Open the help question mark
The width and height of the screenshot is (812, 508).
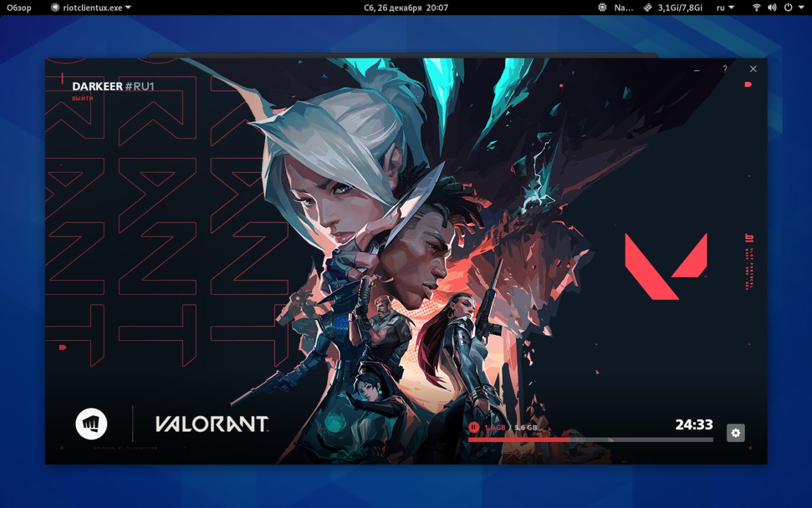tap(724, 69)
